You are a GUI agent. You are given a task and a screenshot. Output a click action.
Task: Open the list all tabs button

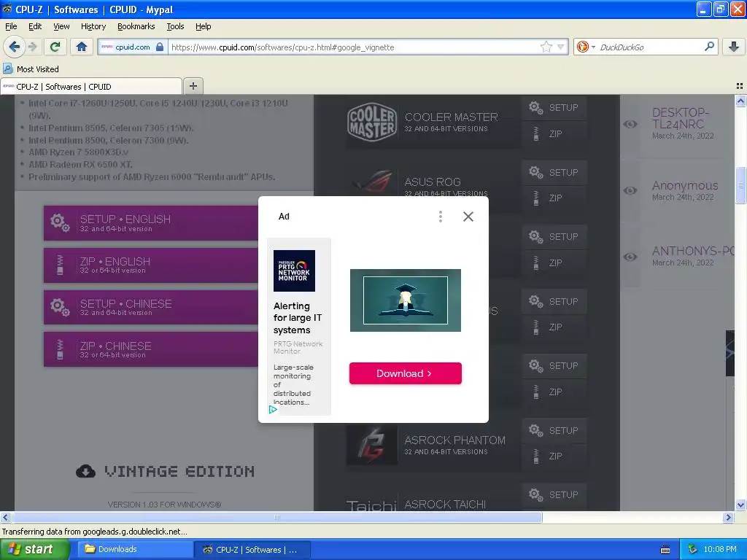tap(740, 86)
